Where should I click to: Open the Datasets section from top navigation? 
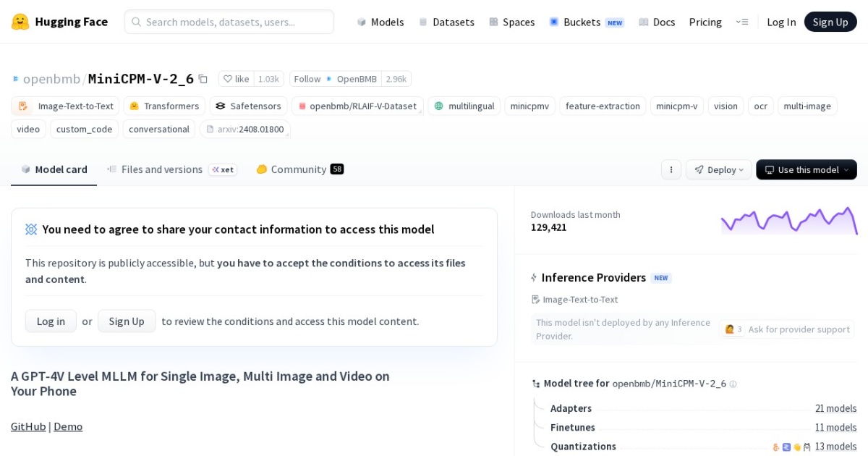click(x=446, y=22)
